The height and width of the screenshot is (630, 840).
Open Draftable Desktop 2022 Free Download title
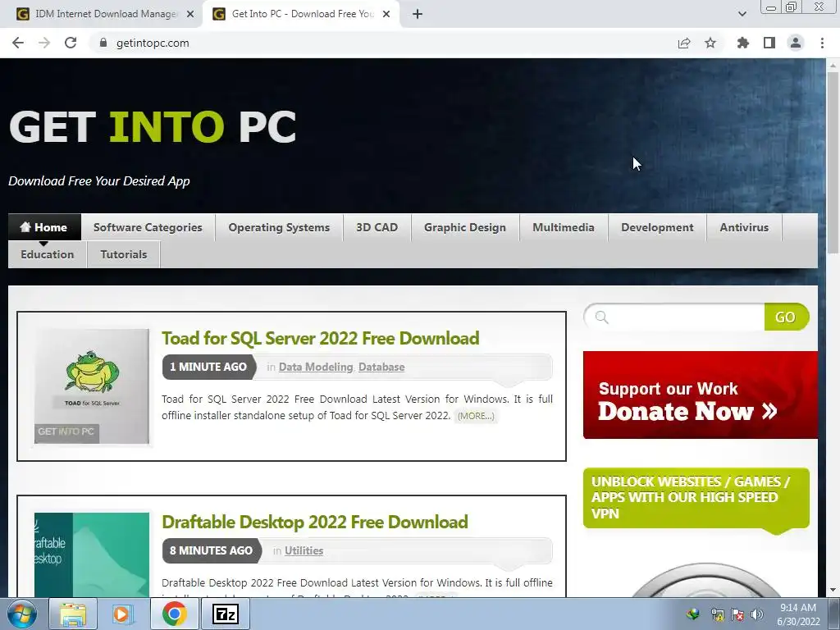coord(315,522)
